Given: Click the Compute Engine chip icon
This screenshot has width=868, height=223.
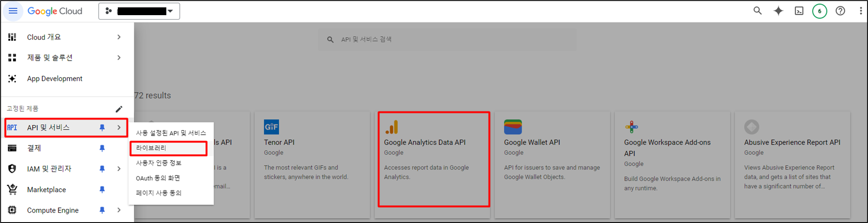Looking at the screenshot, I should tap(12, 210).
